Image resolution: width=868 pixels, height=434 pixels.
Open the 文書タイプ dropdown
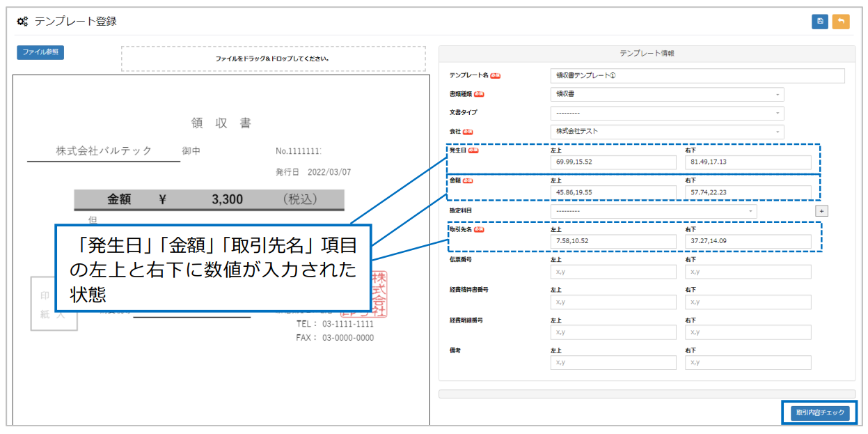pyautogui.click(x=667, y=113)
